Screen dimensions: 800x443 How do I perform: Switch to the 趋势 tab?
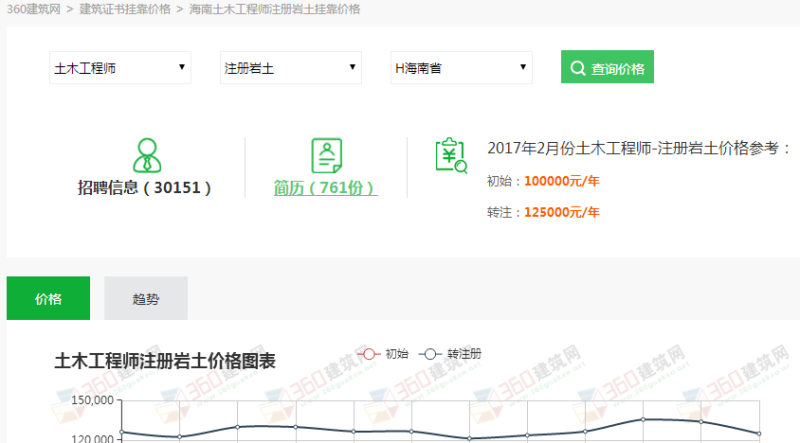145,298
